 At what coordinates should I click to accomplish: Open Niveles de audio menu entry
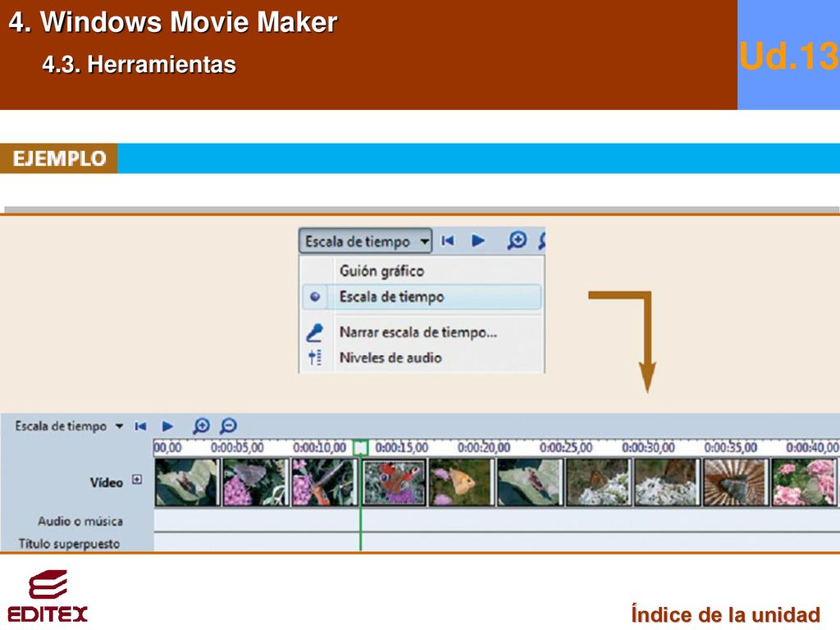coord(390,358)
